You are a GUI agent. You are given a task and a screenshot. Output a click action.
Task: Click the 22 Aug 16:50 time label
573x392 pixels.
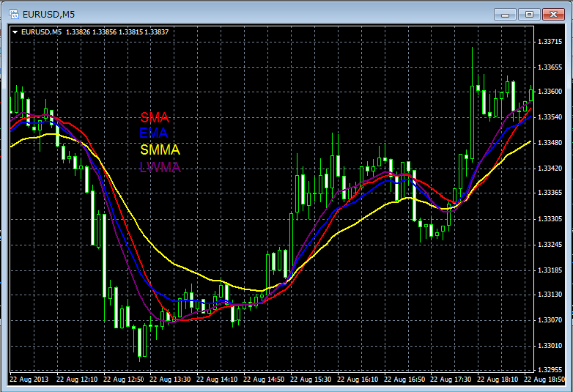(404, 380)
